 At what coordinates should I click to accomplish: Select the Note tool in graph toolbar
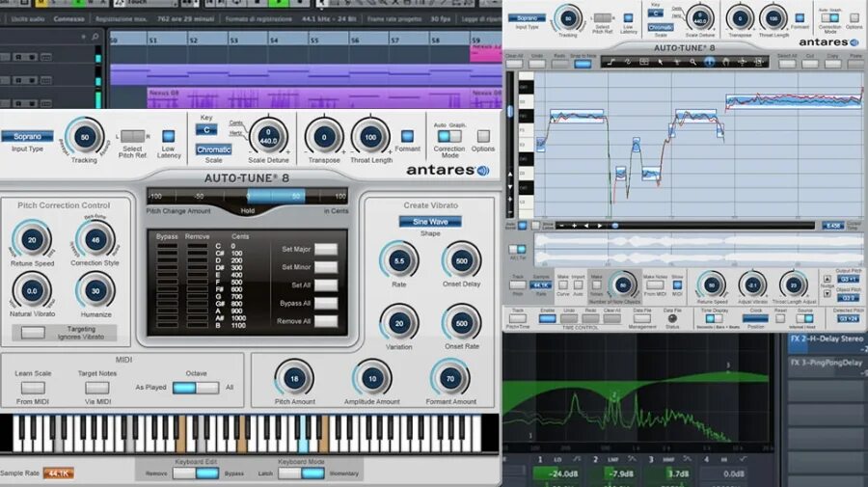[644, 63]
